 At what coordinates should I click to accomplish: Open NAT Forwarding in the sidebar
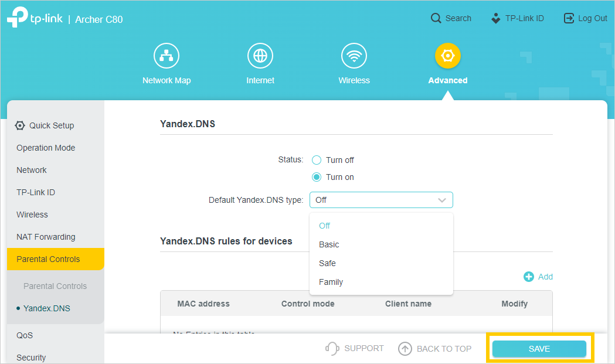point(46,237)
